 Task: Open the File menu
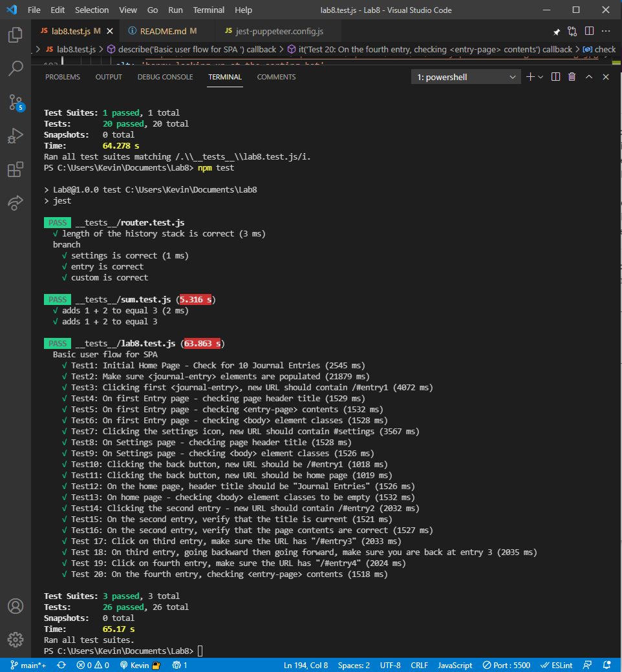[x=34, y=10]
